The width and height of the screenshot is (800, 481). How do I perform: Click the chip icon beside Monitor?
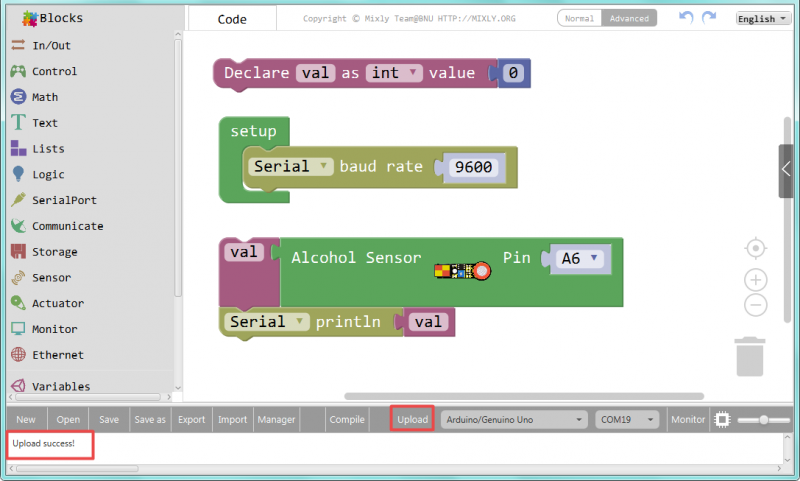[722, 420]
